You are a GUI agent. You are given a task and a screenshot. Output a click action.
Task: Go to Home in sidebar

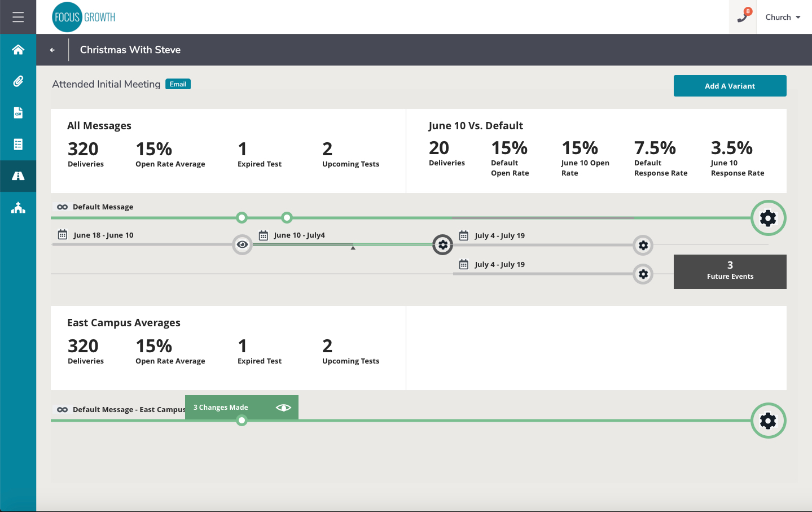[x=18, y=50]
